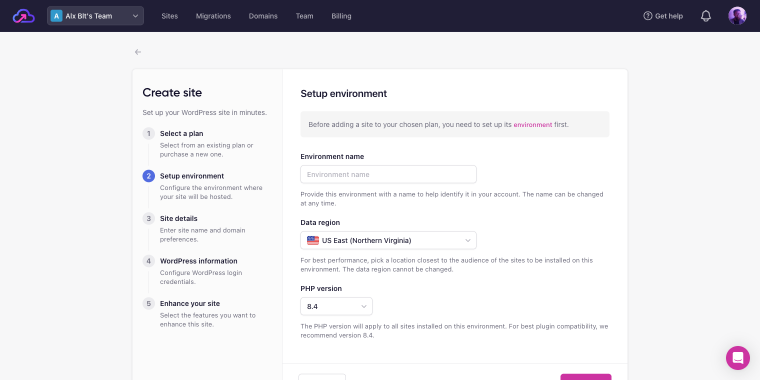The height and width of the screenshot is (380, 760).
Task: Click the 'Data region' label
Action: [320, 222]
